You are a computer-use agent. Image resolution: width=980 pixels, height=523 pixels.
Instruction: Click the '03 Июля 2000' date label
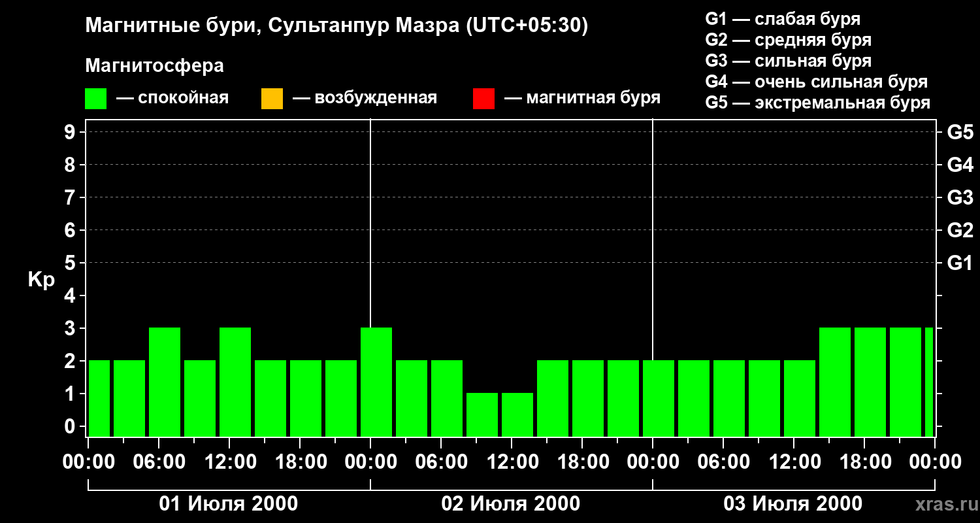click(793, 504)
